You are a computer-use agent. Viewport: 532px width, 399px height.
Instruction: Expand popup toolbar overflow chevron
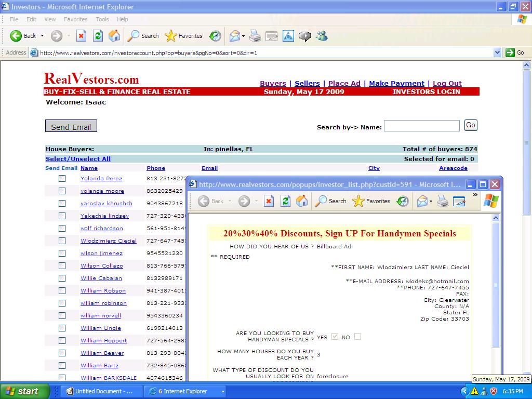(475, 195)
